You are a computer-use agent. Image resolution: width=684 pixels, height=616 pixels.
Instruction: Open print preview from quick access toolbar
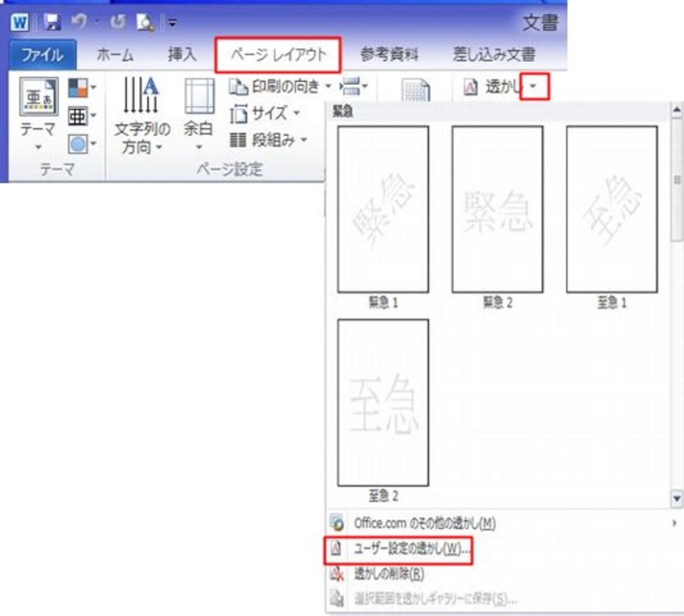(x=144, y=22)
